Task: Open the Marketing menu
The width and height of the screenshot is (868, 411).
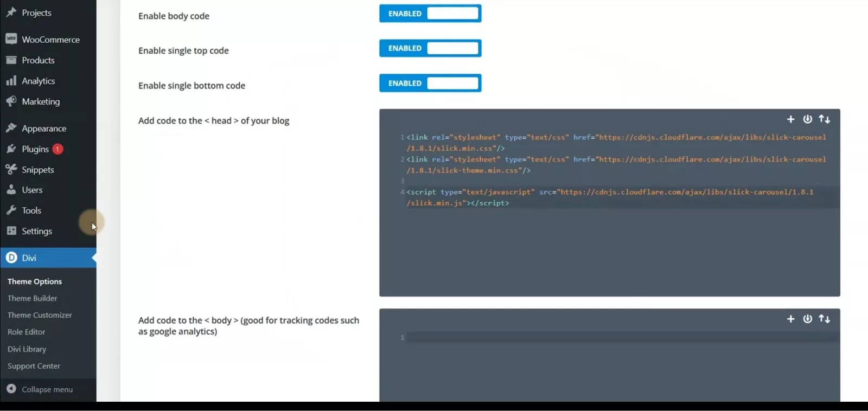Action: click(48, 101)
